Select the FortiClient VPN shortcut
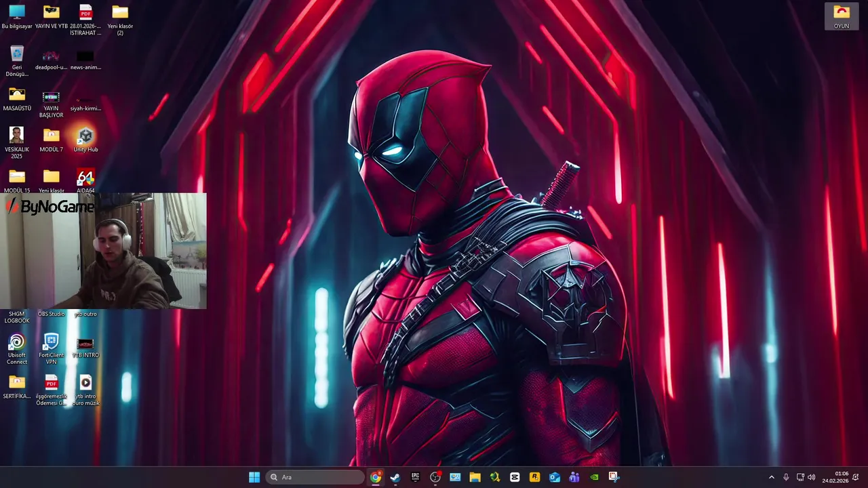868x488 pixels. (x=51, y=349)
